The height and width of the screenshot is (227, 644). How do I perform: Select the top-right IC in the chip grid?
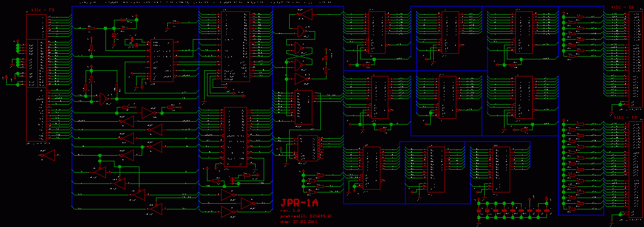pos(524,33)
